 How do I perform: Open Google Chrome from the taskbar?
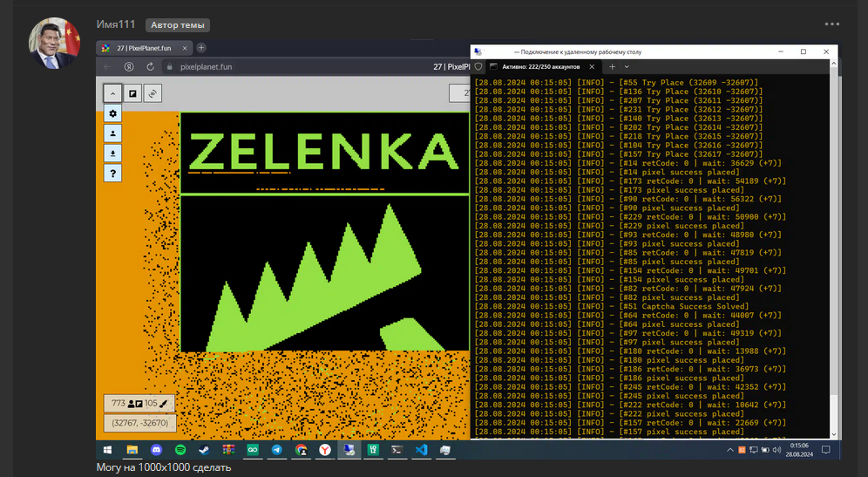(302, 450)
